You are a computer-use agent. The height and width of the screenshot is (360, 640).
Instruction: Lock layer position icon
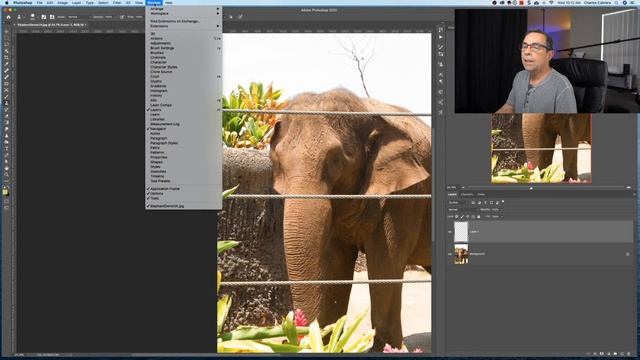click(468, 216)
